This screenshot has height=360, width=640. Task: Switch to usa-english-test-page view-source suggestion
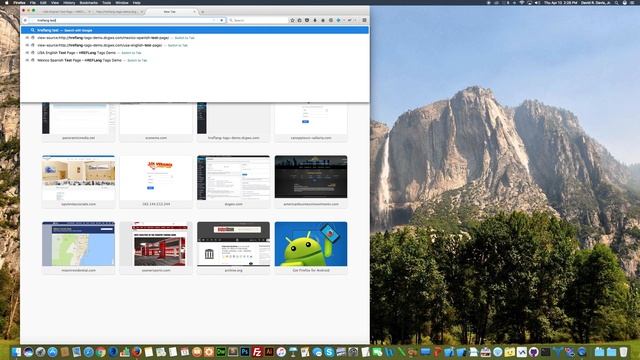(x=195, y=45)
